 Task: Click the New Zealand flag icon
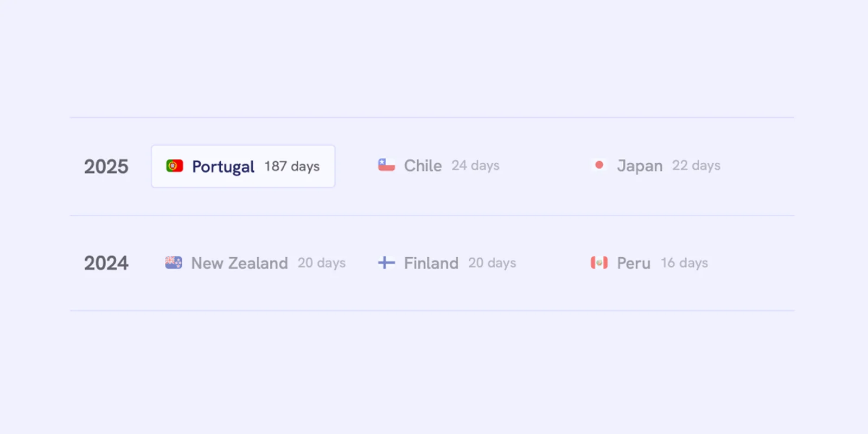click(174, 263)
